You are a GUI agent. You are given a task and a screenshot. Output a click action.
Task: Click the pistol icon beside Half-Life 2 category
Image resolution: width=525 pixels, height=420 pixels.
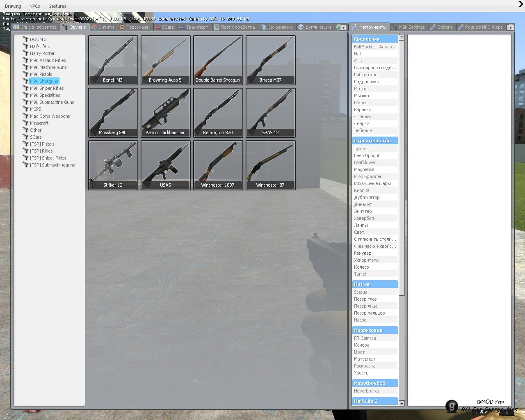[25, 46]
